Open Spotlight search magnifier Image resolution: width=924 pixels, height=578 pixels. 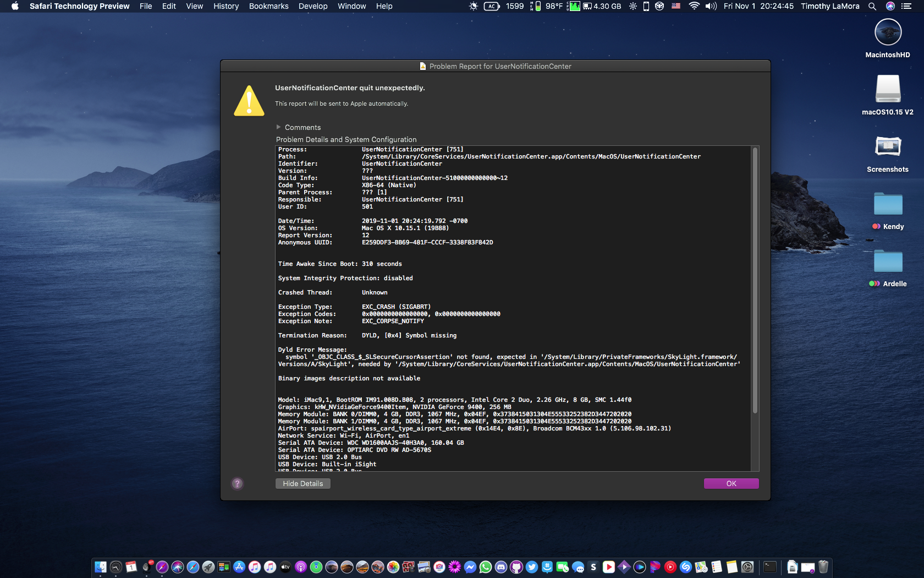[872, 6]
